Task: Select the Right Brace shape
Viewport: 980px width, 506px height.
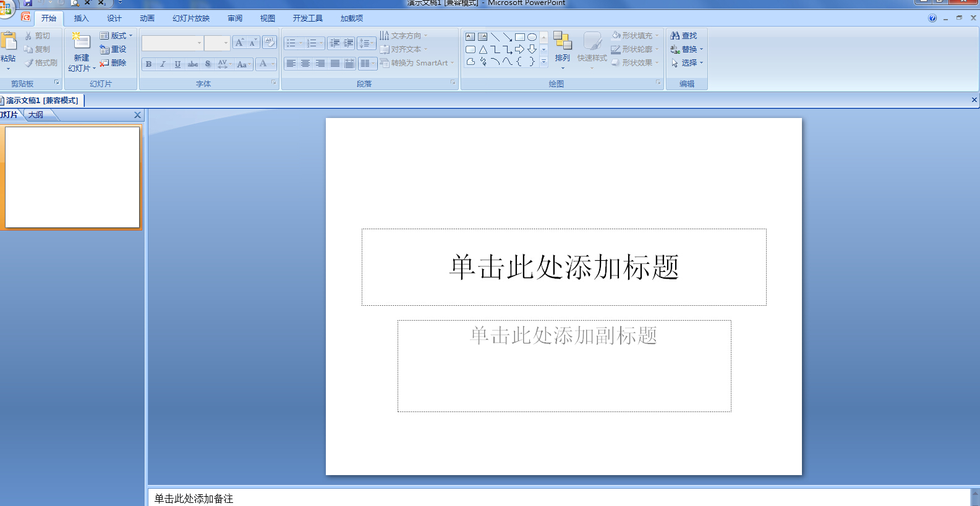Action: (532, 62)
